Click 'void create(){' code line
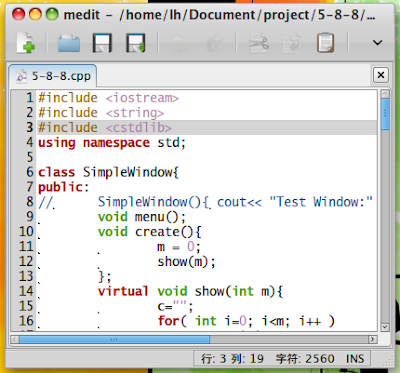This screenshot has height=373, width=400. pos(150,232)
